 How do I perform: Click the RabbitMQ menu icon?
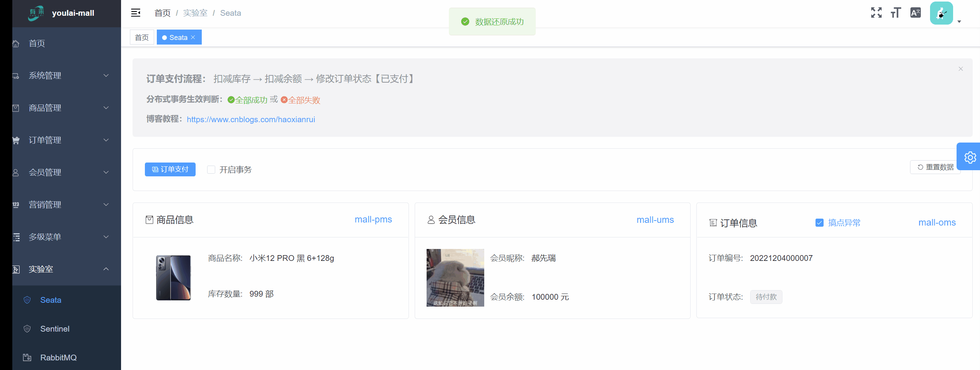pos(27,357)
